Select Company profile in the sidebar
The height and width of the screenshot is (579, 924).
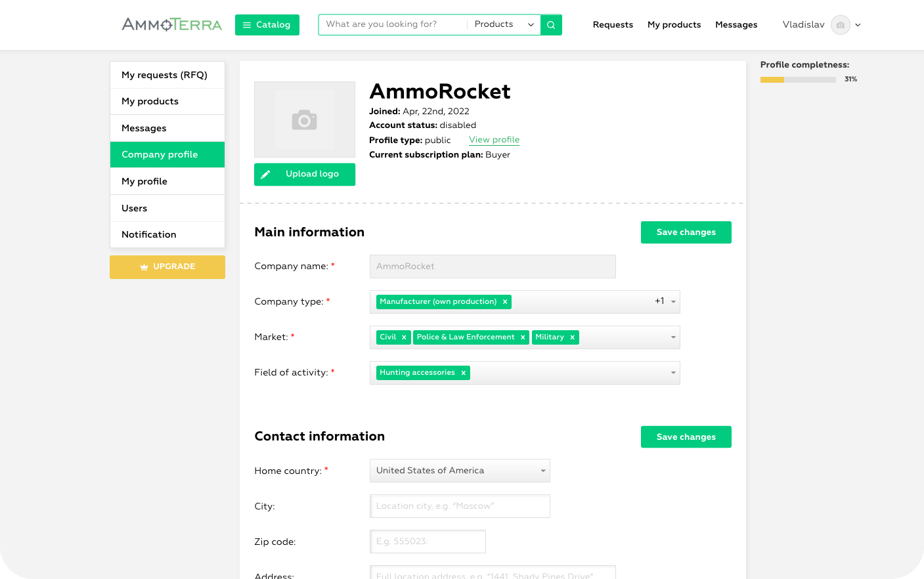click(167, 155)
